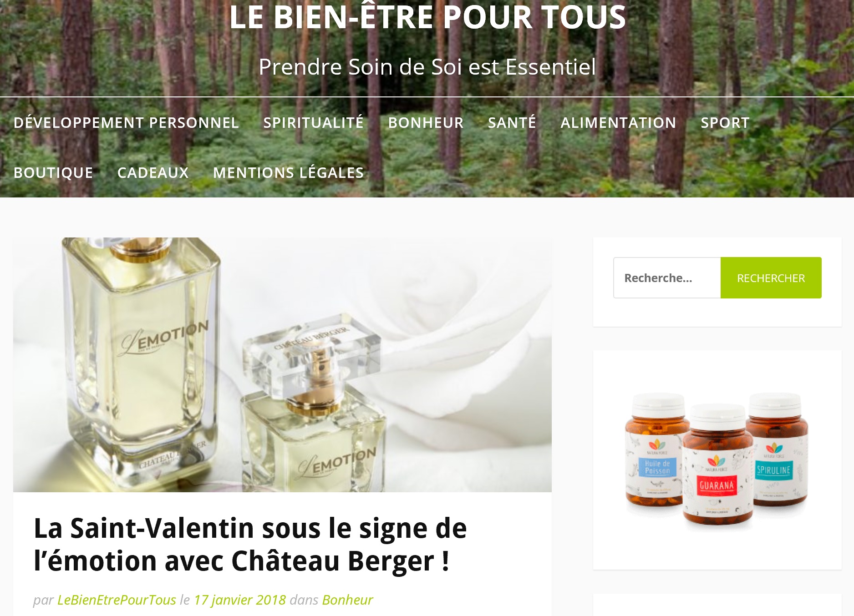Click the Le Bien-Être Pour Tous site title
The width and height of the screenshot is (854, 616).
[x=427, y=17]
